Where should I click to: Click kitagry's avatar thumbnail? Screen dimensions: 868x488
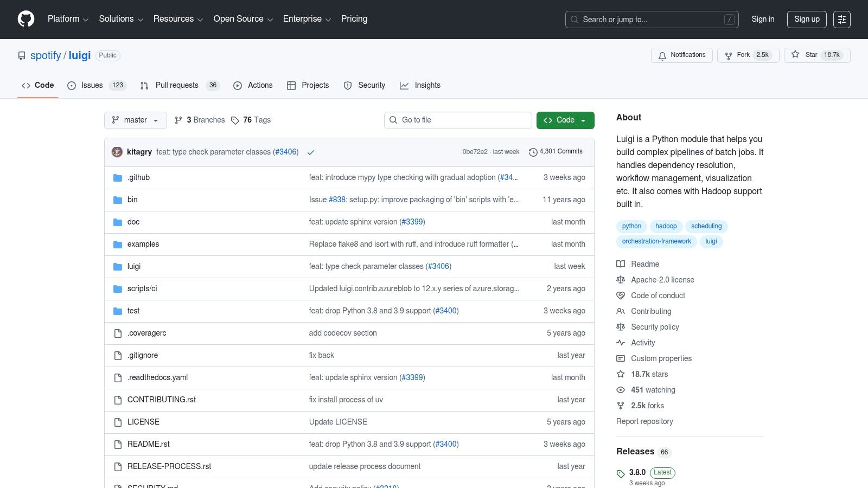117,152
